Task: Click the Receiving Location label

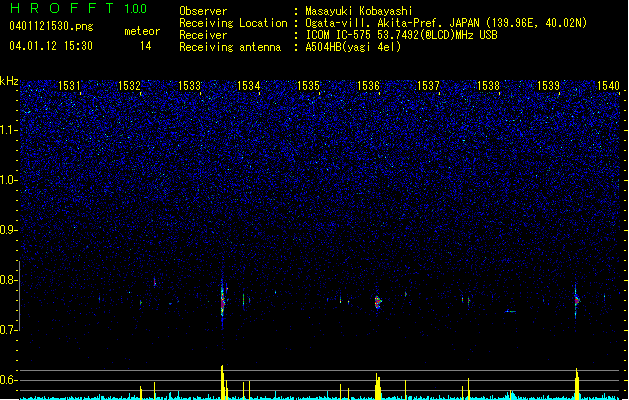Action: point(233,23)
